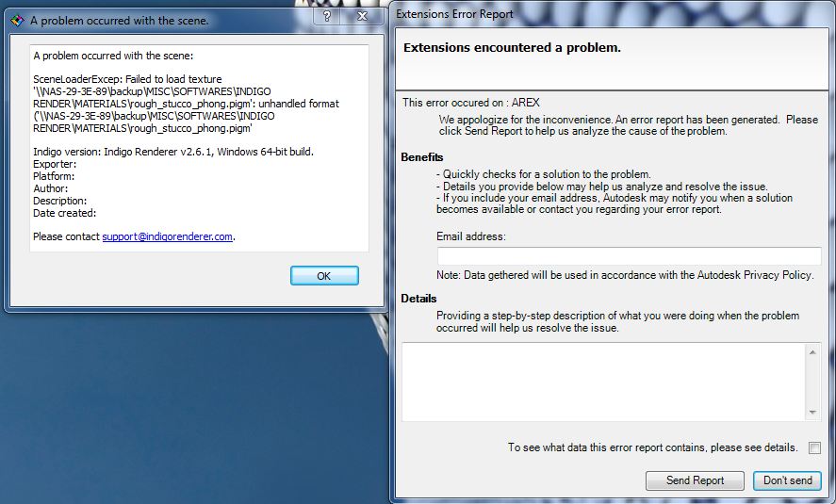Viewport: 836px width, 504px height.
Task: Close the scene problem dialog
Action: [x=362, y=18]
